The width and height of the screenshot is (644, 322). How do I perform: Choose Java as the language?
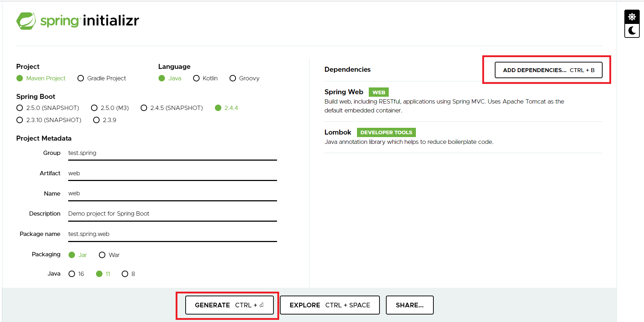(x=170, y=78)
